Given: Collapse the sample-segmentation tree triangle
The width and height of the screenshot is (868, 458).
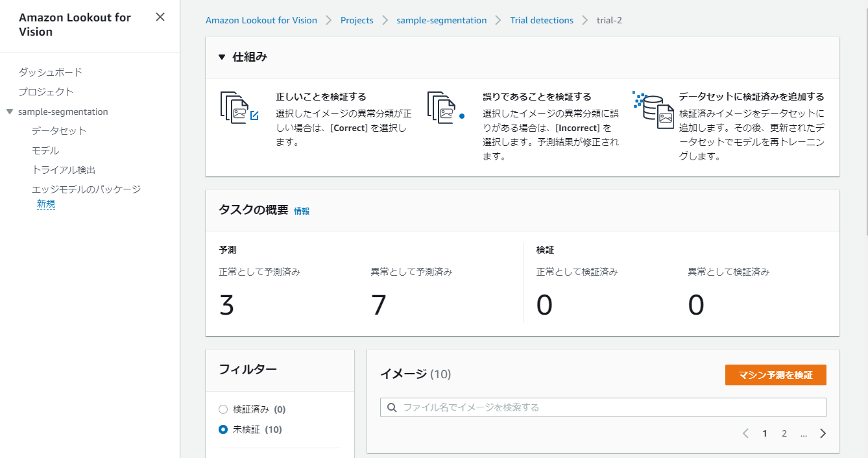Looking at the screenshot, I should coord(10,112).
